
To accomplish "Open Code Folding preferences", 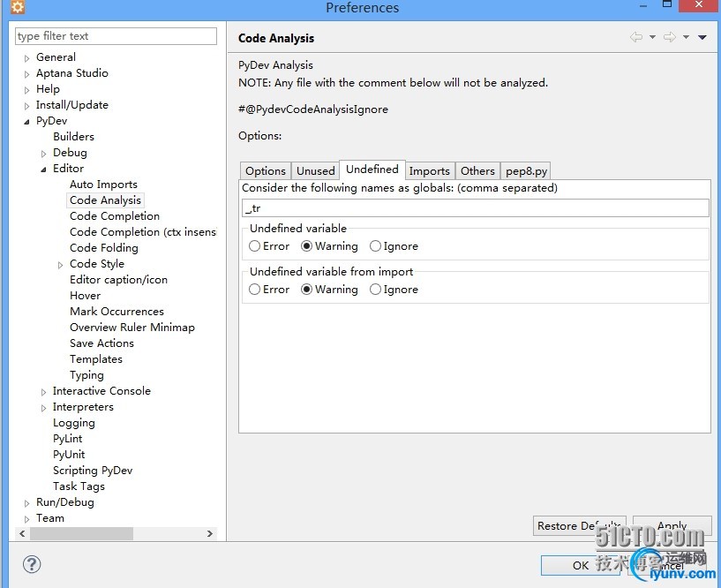I will coord(104,247).
